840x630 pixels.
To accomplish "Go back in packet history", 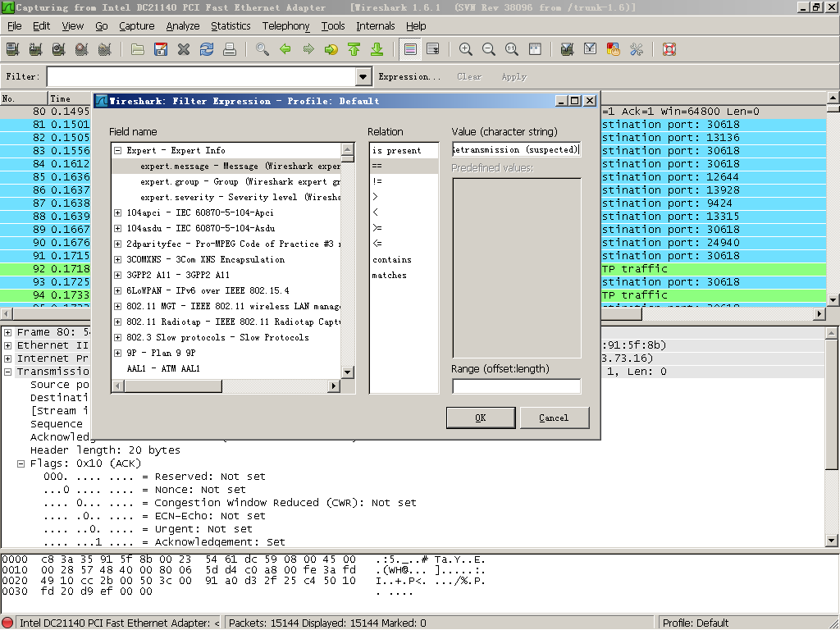I will 285,49.
